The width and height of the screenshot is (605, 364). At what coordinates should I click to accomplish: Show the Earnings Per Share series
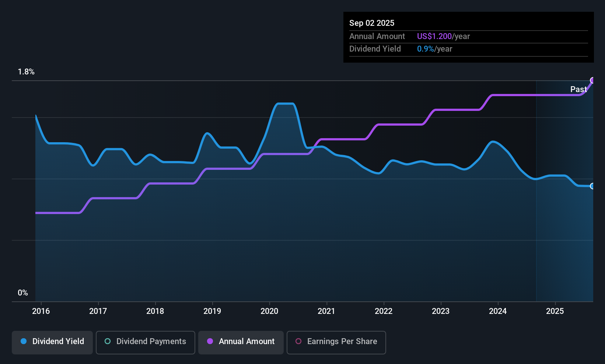(336, 342)
